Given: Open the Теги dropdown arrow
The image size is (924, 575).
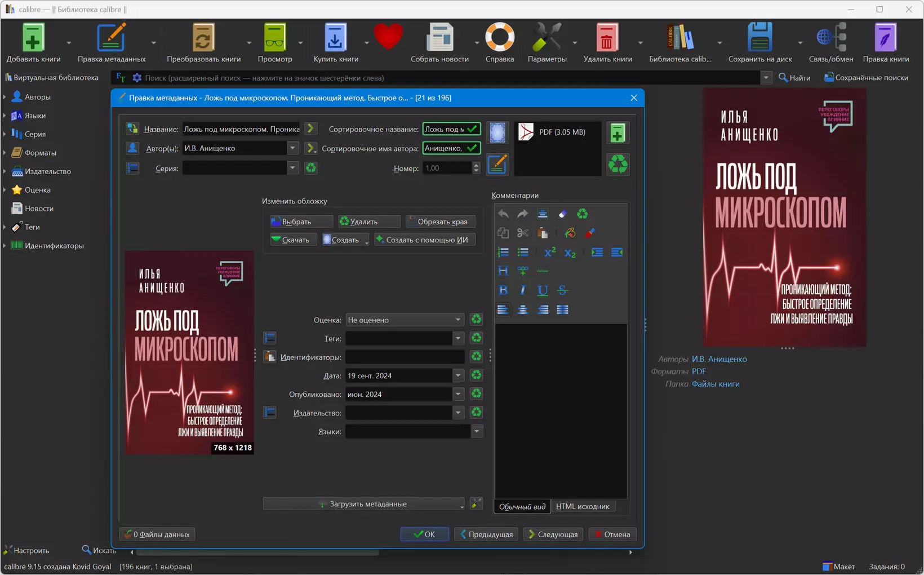Looking at the screenshot, I should [x=458, y=338].
